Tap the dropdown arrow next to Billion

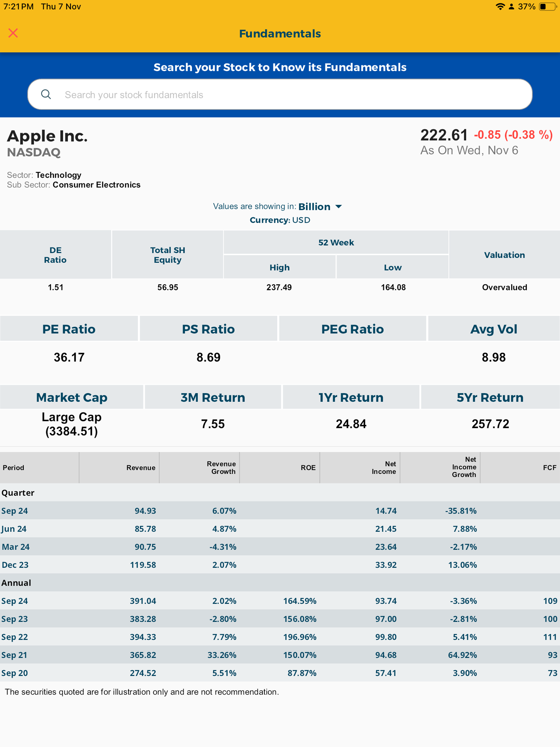point(339,206)
